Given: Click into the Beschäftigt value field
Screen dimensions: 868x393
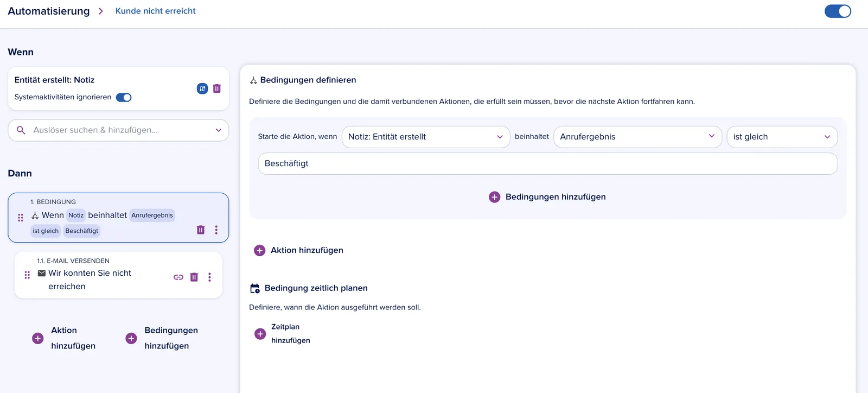Looking at the screenshot, I should click(547, 163).
